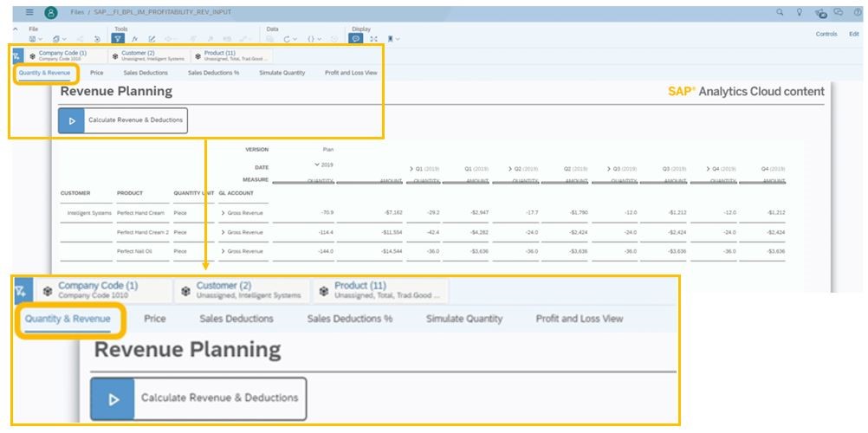Screen dimensions: 868x433
Task: Select the Quantity & Revenue tab in enlarged callout
Action: (x=68, y=319)
